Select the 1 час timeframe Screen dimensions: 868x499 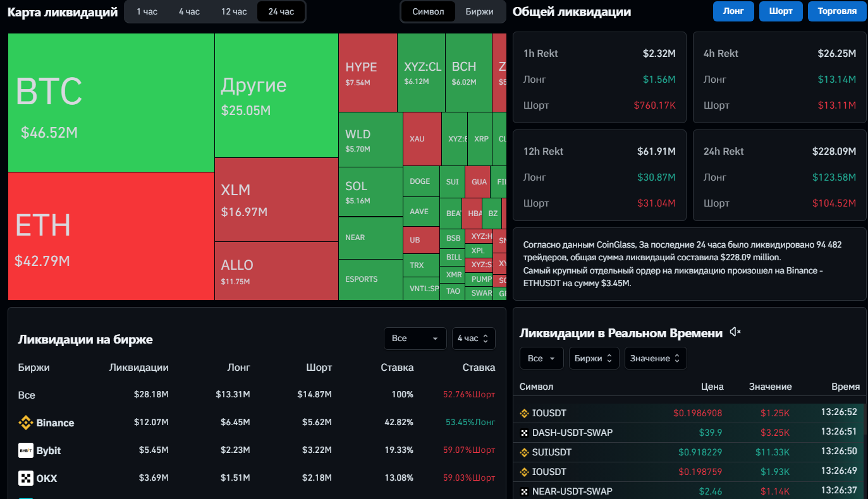147,11
